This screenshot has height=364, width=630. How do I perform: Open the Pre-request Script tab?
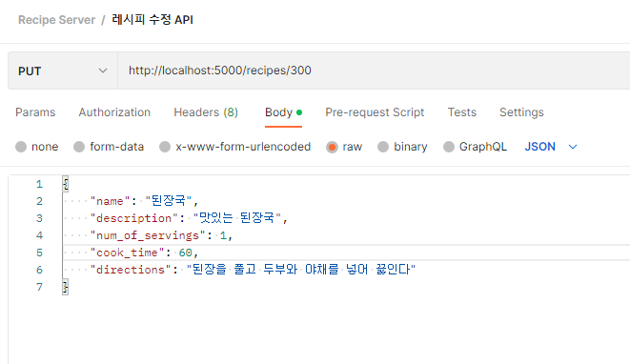(x=375, y=112)
